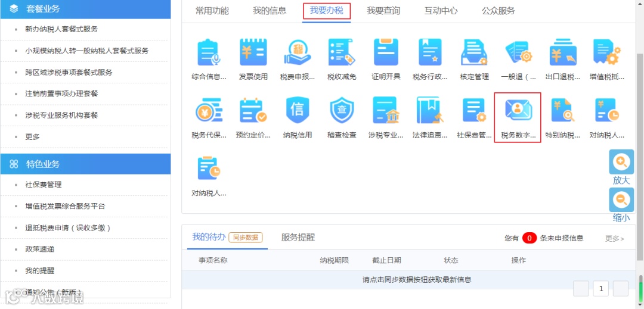Switch to the 我要查询 tab
The image size is (644, 309).
(x=383, y=11)
